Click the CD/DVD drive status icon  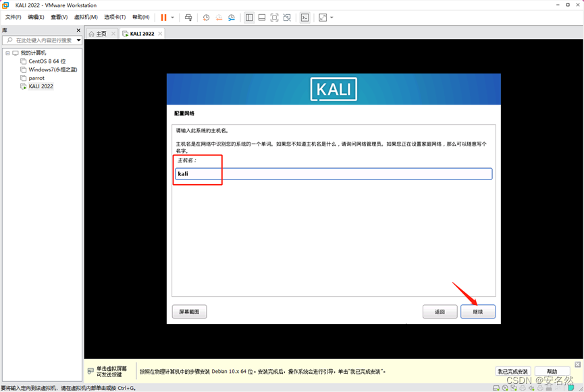click(505, 388)
